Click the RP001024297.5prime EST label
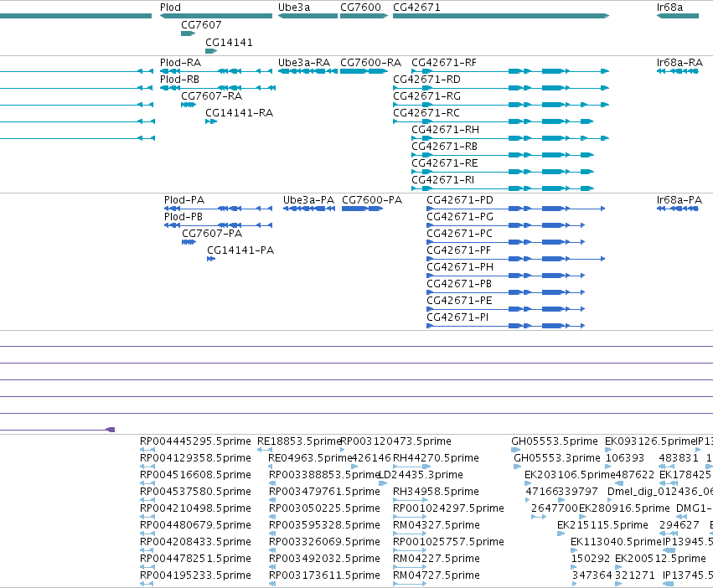Image resolution: width=713 pixels, height=588 pixels. pyautogui.click(x=448, y=509)
